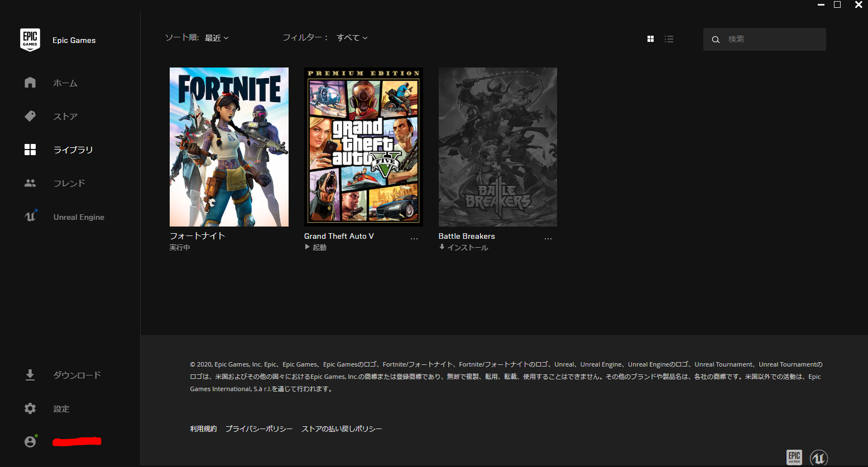This screenshot has height=467, width=868.
Task: Open フレンド in sidebar
Action: 69,183
